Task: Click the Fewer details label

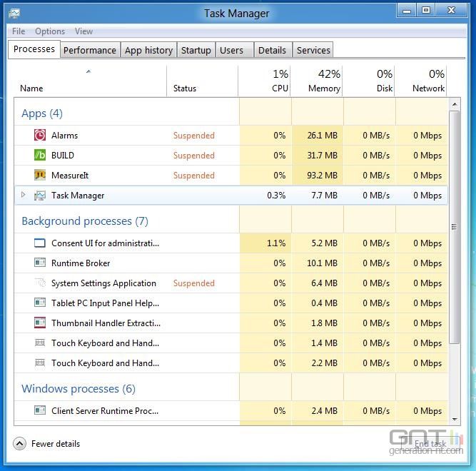Action: (x=56, y=444)
